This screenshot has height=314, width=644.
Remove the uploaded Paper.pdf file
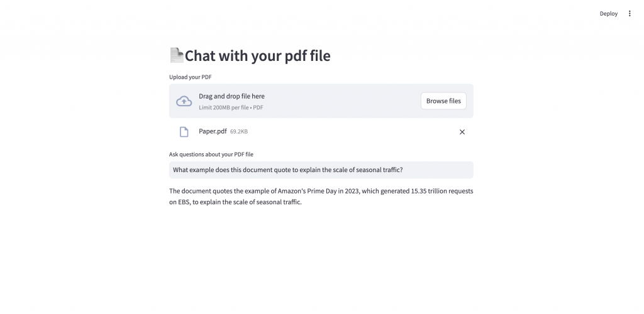pyautogui.click(x=462, y=132)
